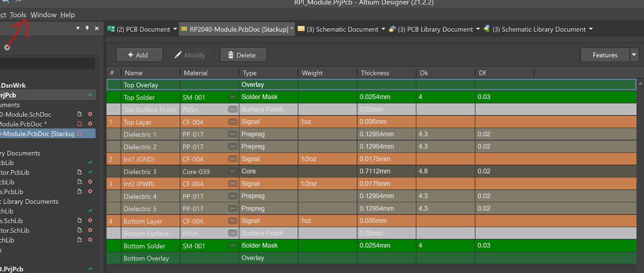Select the s.PcbLib file in tree
The height and width of the screenshot is (273, 644).
tap(12, 192)
